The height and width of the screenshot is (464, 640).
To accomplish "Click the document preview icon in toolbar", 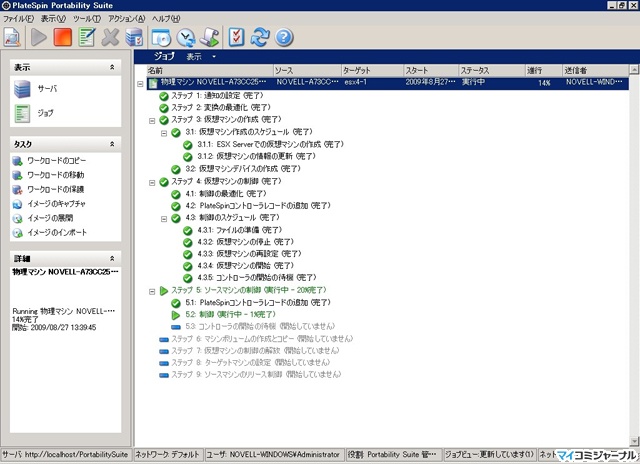I will 12,37.
